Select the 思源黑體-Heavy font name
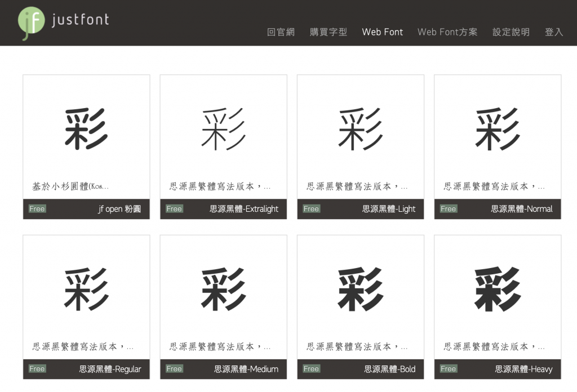Image resolution: width=577 pixels, height=392 pixels. pos(523,369)
